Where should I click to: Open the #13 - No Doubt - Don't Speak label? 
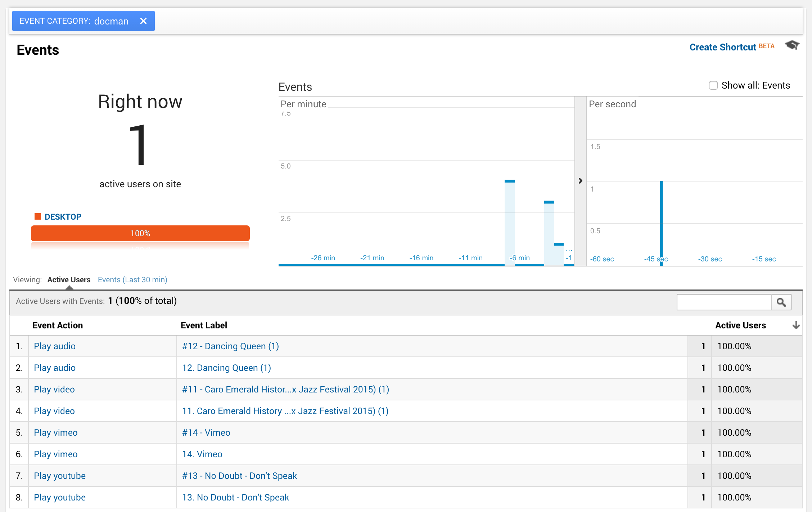pos(239,476)
